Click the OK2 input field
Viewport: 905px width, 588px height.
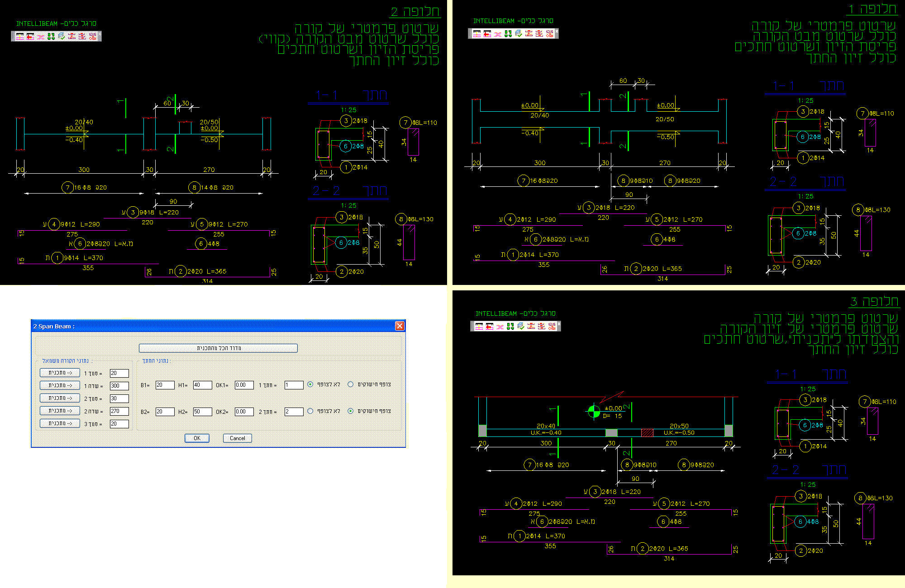[x=243, y=412]
